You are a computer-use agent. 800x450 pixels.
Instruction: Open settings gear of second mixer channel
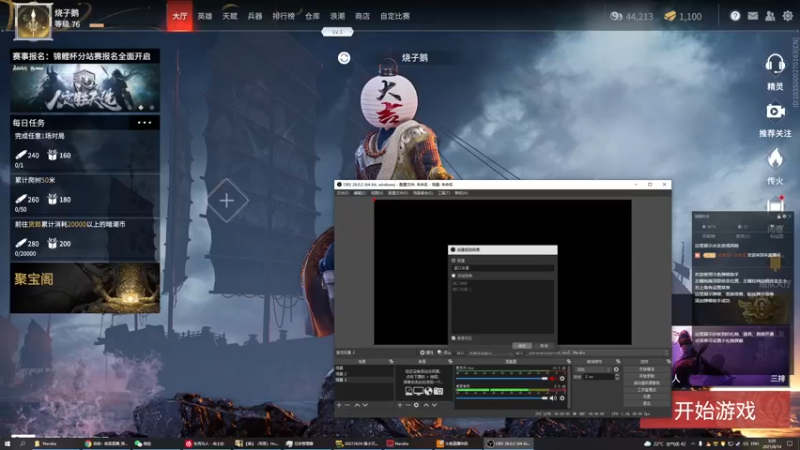click(562, 398)
